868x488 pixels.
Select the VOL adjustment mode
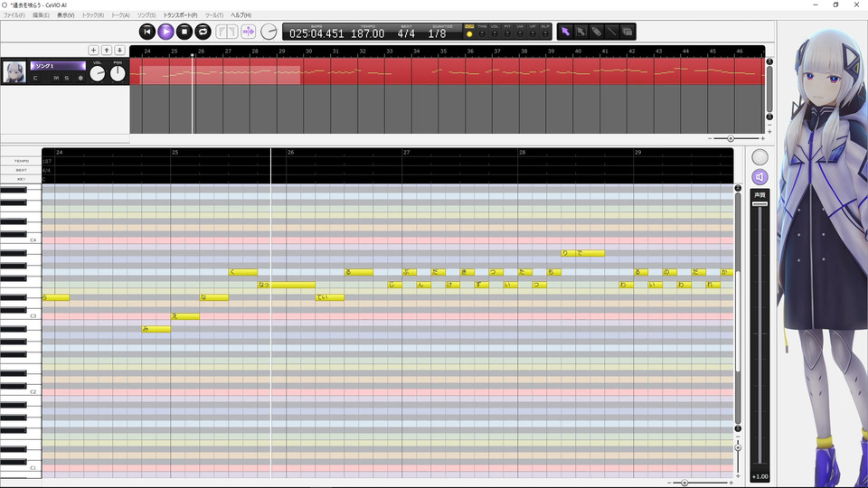[x=495, y=31]
